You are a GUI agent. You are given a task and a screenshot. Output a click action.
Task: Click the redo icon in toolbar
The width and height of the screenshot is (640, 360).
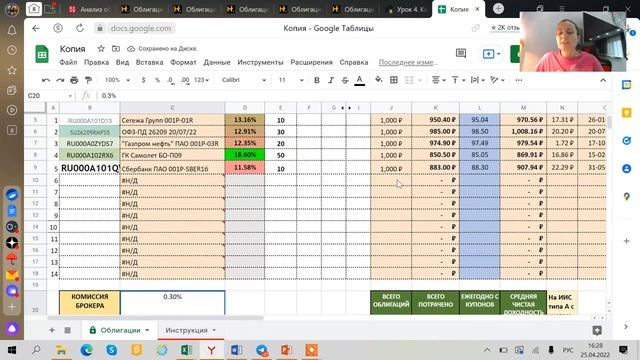pos(60,80)
